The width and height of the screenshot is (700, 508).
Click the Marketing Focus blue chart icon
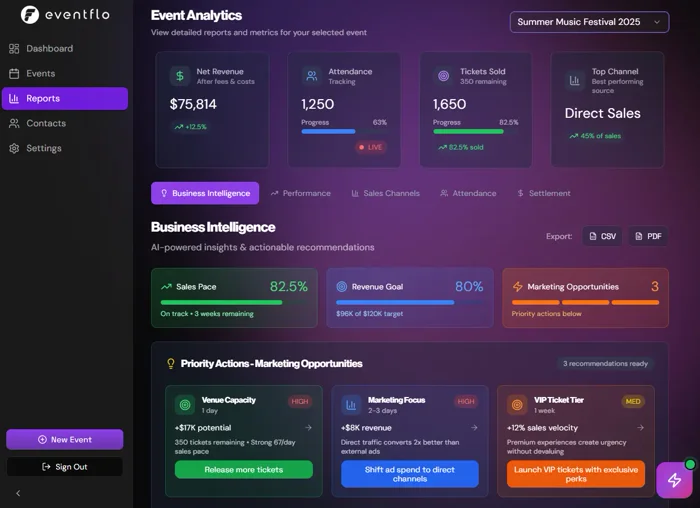click(x=351, y=405)
